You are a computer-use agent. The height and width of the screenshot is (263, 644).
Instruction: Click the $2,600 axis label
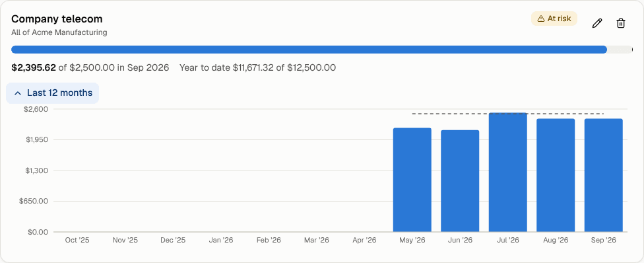[36, 109]
